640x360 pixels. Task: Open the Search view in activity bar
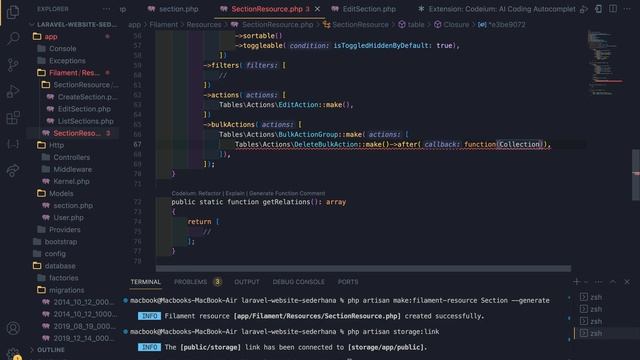click(13, 38)
